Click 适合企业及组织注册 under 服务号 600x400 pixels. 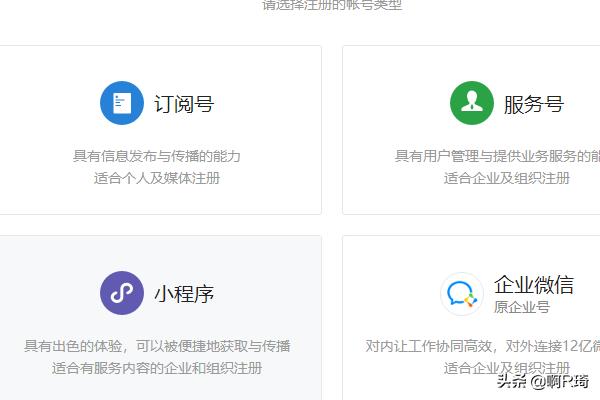(506, 178)
